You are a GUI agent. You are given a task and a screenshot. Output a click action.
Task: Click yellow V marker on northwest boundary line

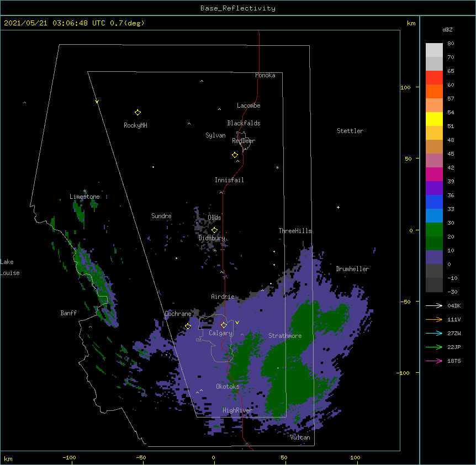coord(97,102)
